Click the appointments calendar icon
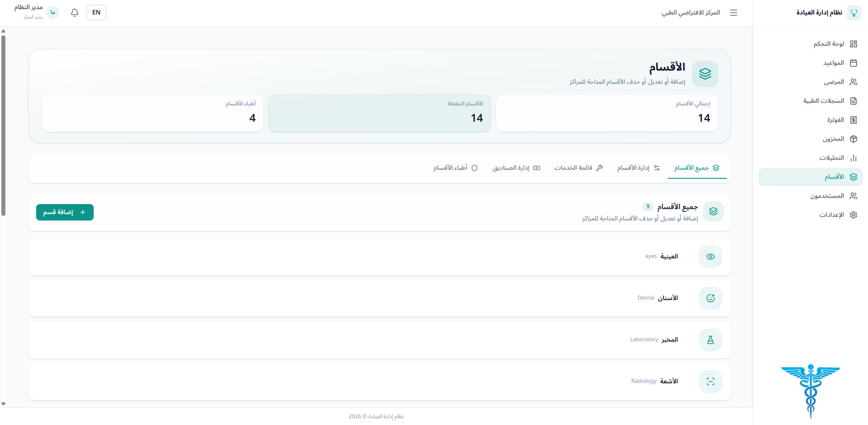868x425 pixels. 853,63
